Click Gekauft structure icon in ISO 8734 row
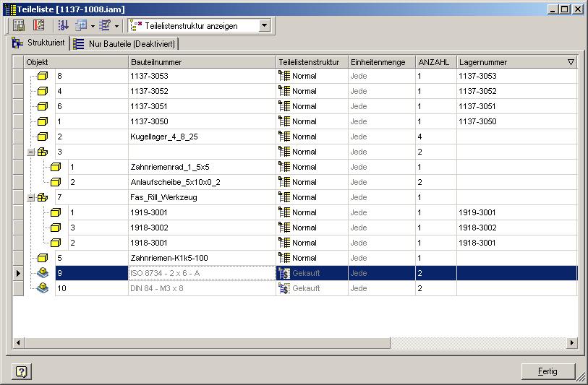 284,273
